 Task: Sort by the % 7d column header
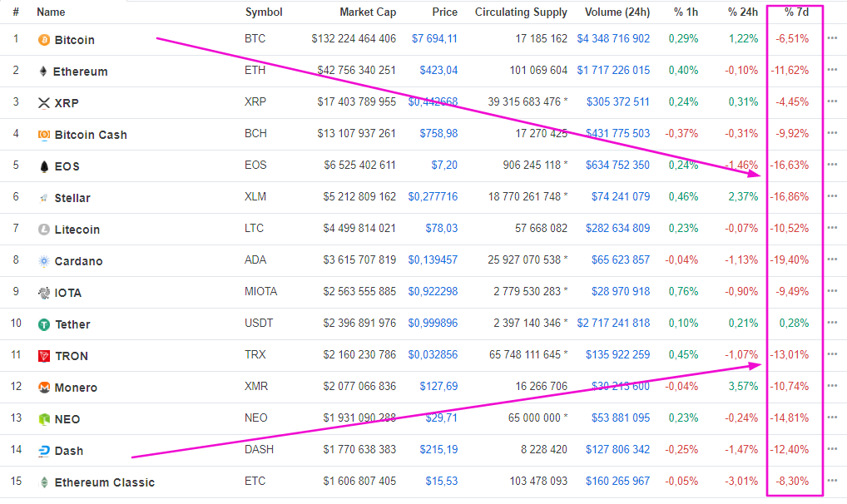(796, 12)
